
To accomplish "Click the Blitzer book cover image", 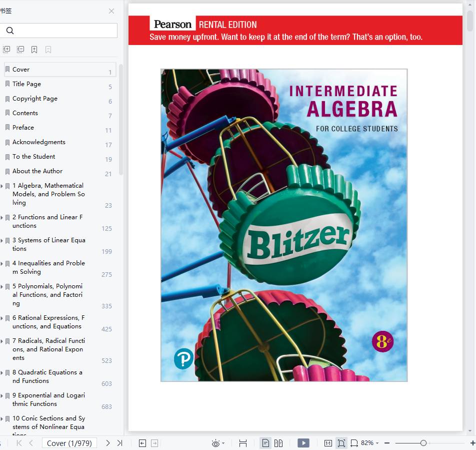I will click(284, 225).
